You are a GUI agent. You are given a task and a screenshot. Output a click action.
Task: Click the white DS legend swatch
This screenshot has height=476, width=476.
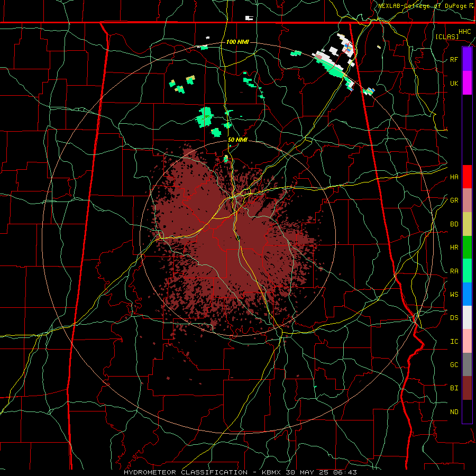pos(467,317)
